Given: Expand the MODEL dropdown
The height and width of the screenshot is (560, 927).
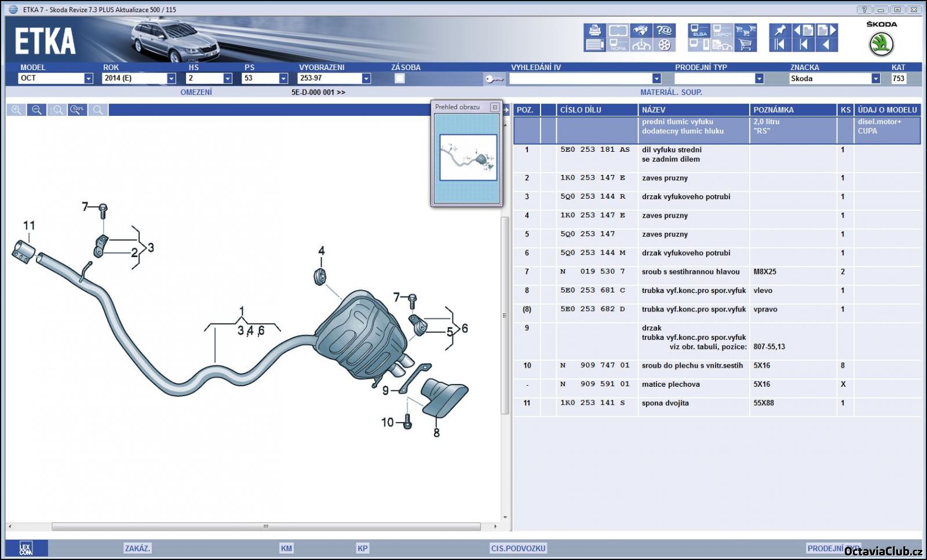Looking at the screenshot, I should pyautogui.click(x=88, y=78).
